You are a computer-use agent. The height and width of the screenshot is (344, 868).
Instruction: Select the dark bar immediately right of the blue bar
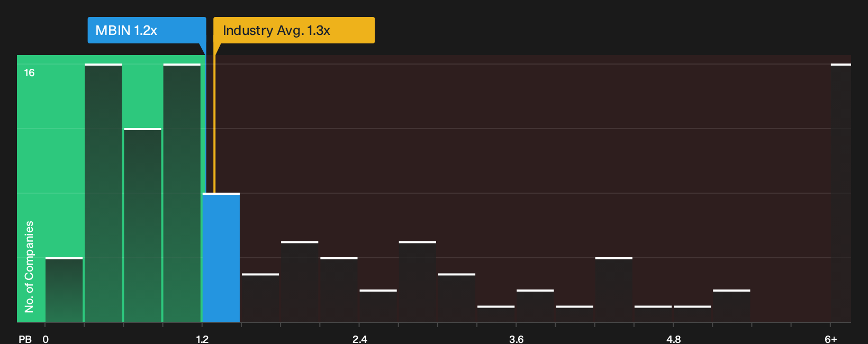pyautogui.click(x=260, y=298)
